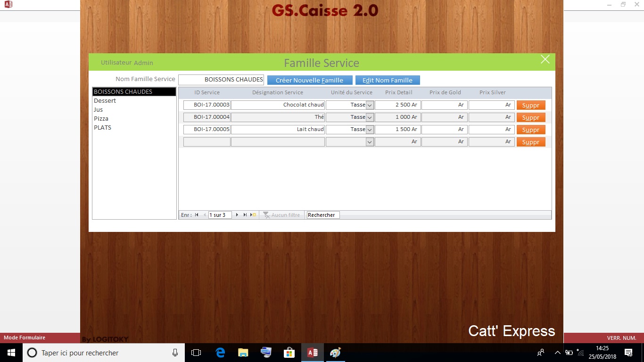The height and width of the screenshot is (362, 644).
Task: Launch Paint from the taskbar
Action: pos(335,353)
